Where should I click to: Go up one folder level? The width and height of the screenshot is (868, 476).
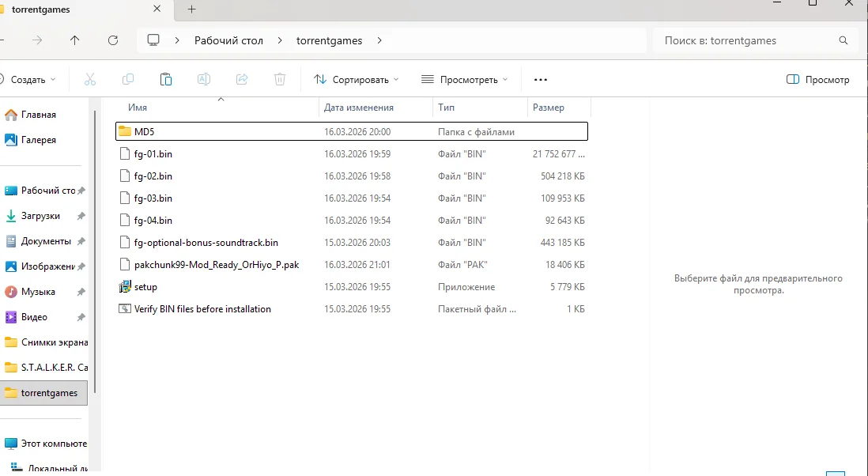click(75, 40)
